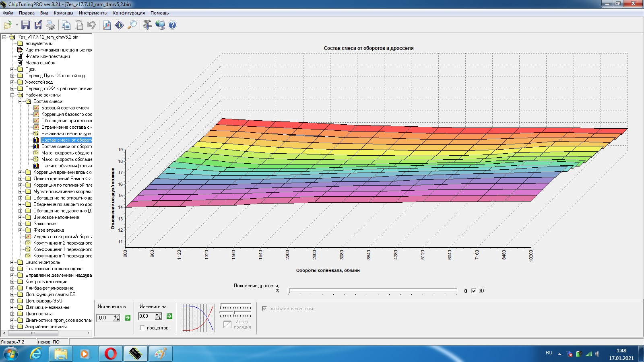The height and width of the screenshot is (362, 644).
Task: Click the Изменить на spinner arrows
Action: click(x=159, y=316)
